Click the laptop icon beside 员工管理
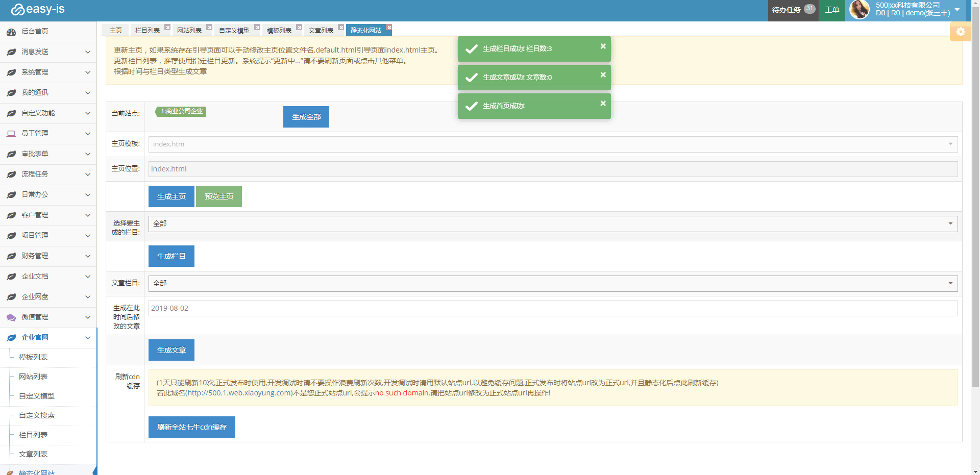Image resolution: width=980 pixels, height=475 pixels. click(x=11, y=134)
